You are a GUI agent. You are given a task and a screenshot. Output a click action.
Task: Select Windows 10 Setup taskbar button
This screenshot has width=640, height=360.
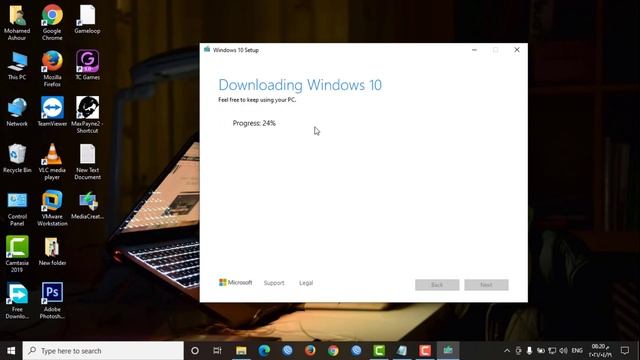[x=448, y=351]
